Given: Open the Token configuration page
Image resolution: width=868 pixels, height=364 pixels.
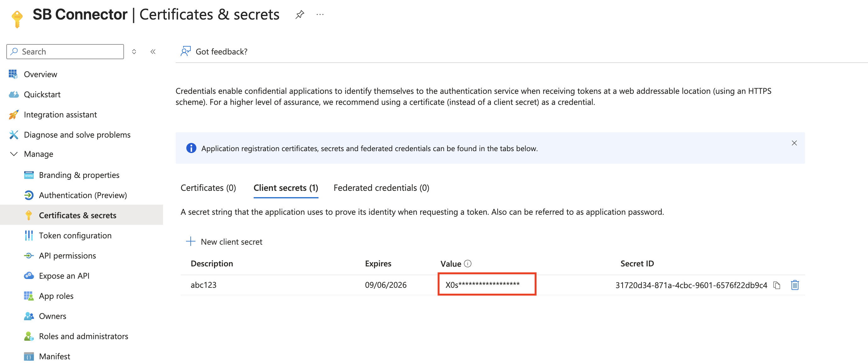Looking at the screenshot, I should (75, 235).
